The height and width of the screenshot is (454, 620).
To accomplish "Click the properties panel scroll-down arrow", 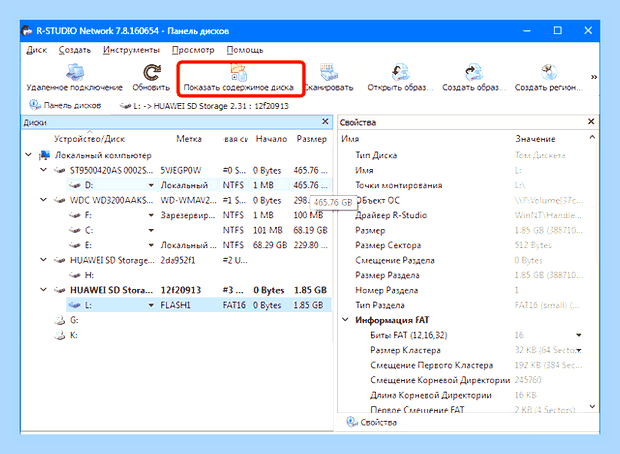I will pyautogui.click(x=592, y=406).
